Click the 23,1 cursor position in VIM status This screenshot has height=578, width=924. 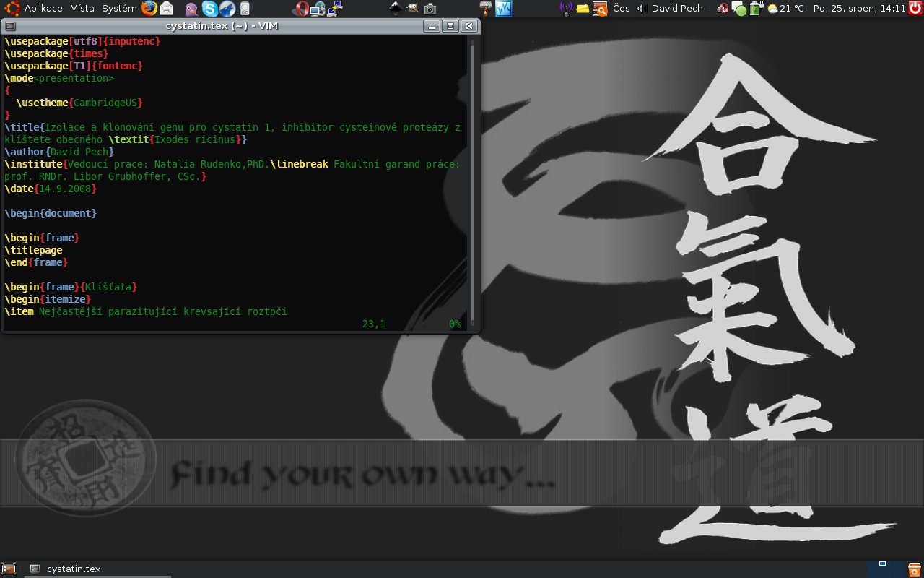click(374, 324)
